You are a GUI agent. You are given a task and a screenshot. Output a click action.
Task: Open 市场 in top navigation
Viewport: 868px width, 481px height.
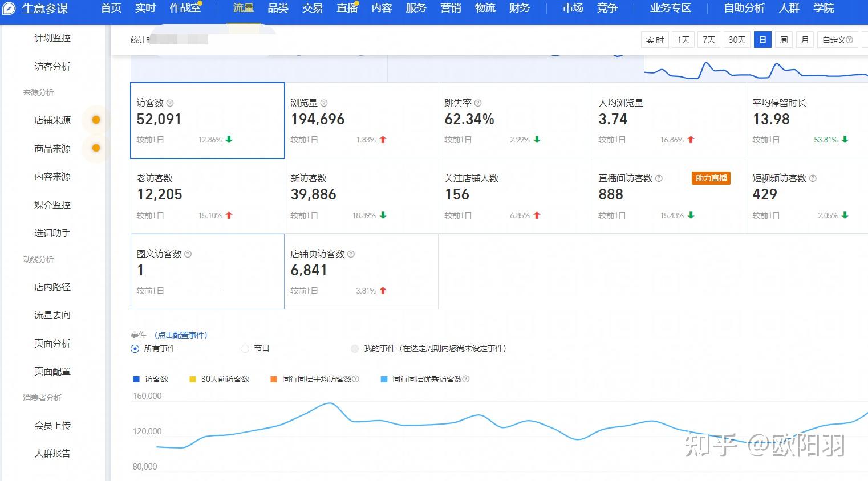[x=573, y=8]
